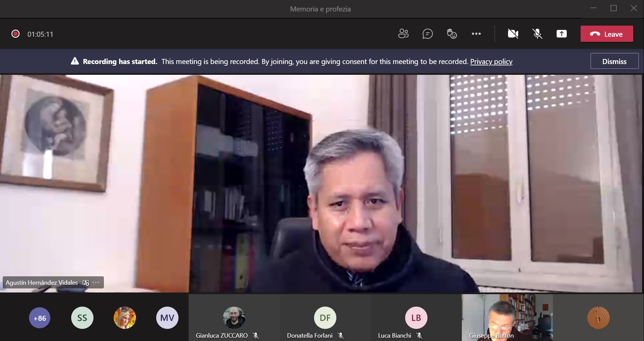The image size is (644, 341).
Task: Click Luca Bianchi's muted microphone icon
Action: [419, 336]
